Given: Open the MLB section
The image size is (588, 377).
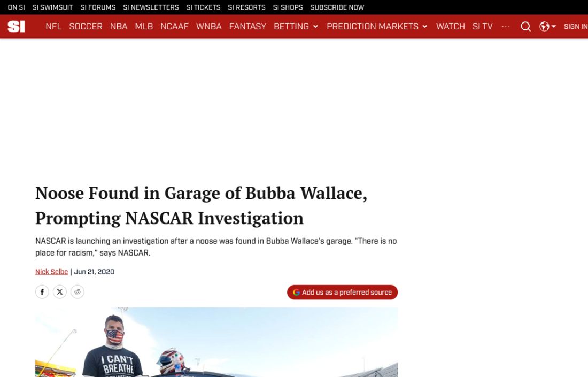Looking at the screenshot, I should [x=144, y=27].
